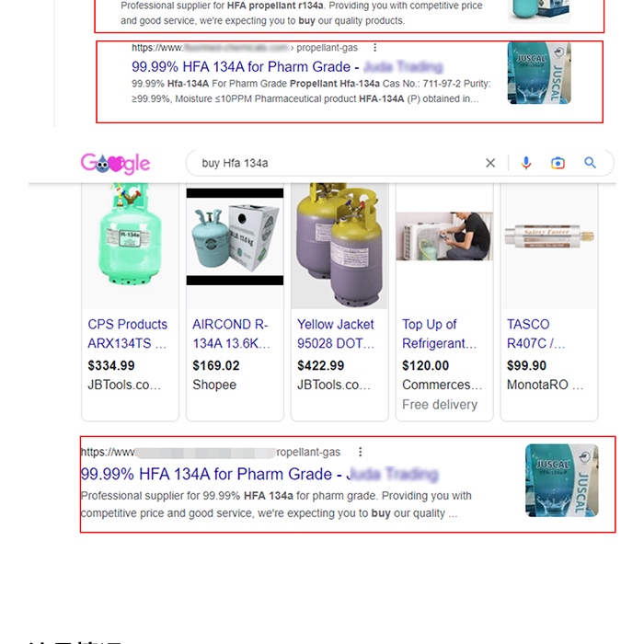This screenshot has height=644, width=644.
Task: Click the blue magnifier search icon
Action: (x=591, y=163)
